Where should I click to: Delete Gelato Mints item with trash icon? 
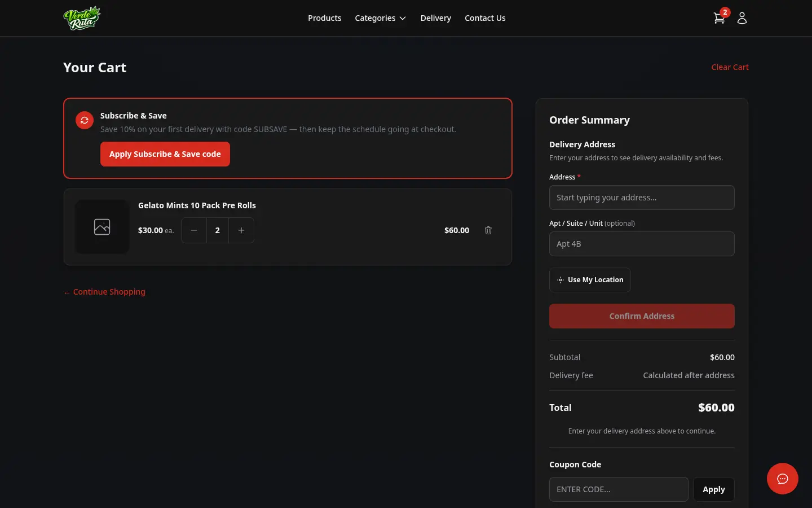[x=488, y=230]
